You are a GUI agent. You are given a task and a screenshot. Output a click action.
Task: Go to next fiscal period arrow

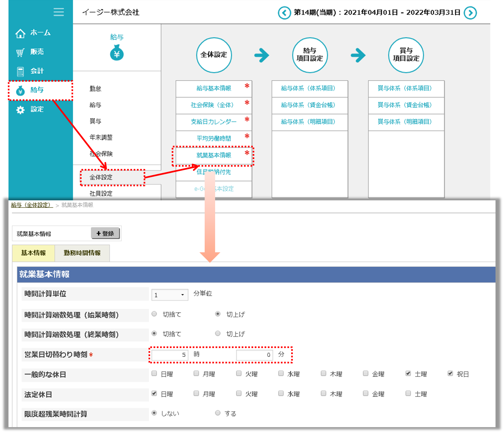pos(470,13)
